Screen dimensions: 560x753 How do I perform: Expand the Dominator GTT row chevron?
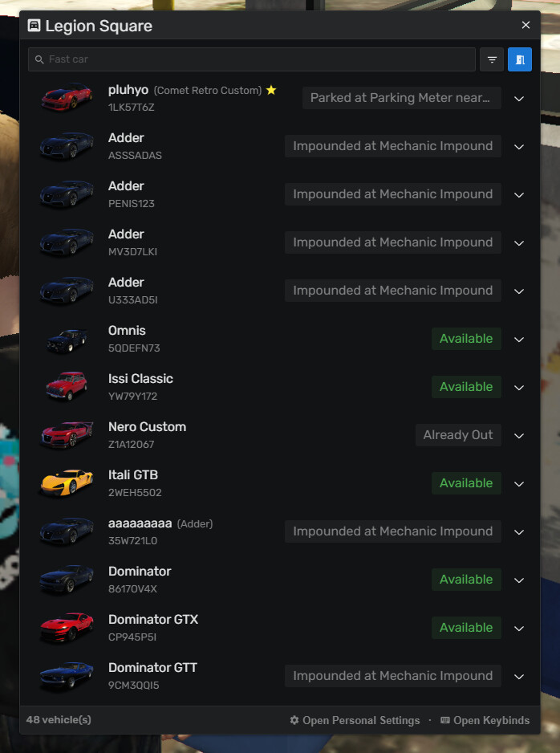[x=519, y=676]
